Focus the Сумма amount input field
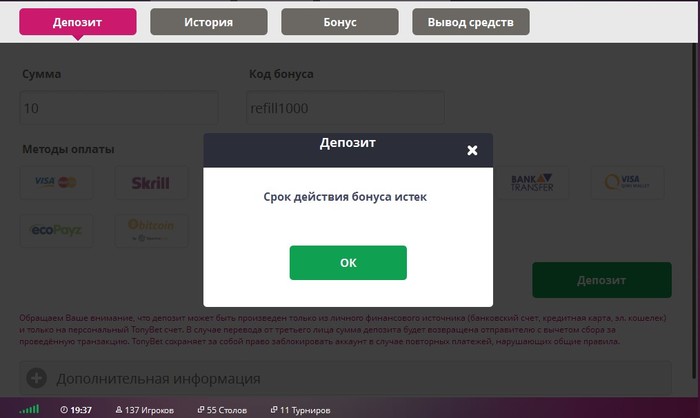The width and height of the screenshot is (700, 418). pos(119,108)
